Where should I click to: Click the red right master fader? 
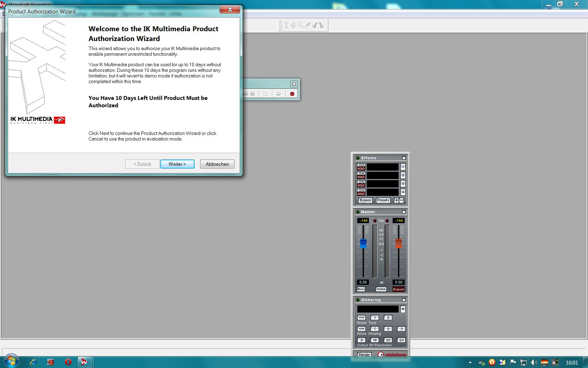click(x=399, y=244)
